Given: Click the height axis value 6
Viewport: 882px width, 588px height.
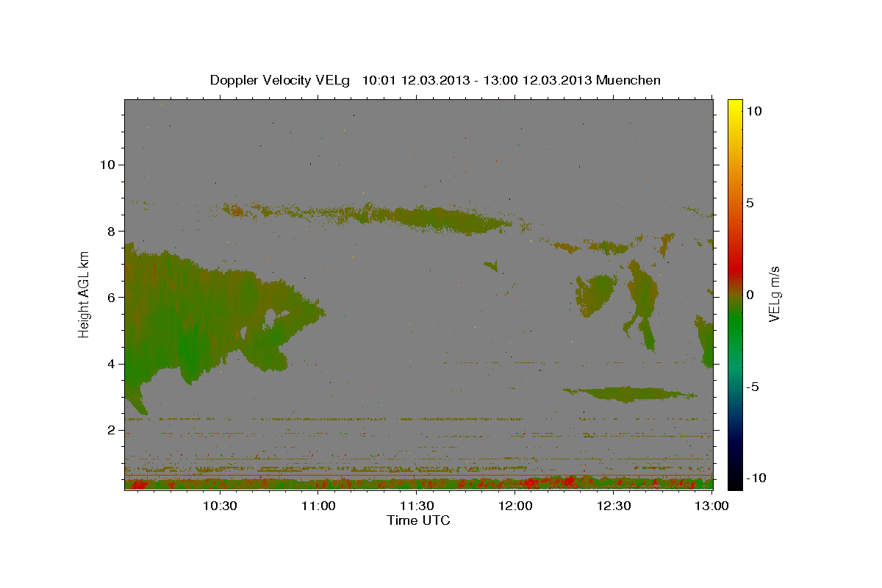Looking at the screenshot, I should coord(111,297).
